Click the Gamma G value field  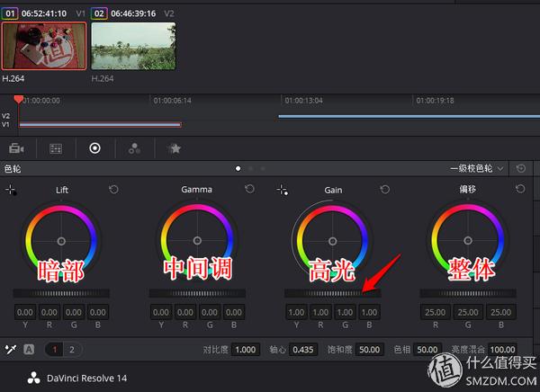[x=210, y=312]
